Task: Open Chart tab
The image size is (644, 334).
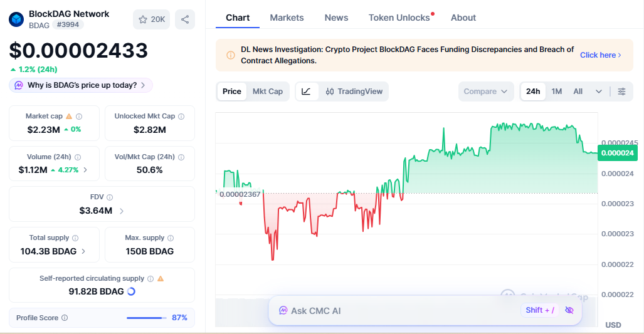Action: coord(238,18)
